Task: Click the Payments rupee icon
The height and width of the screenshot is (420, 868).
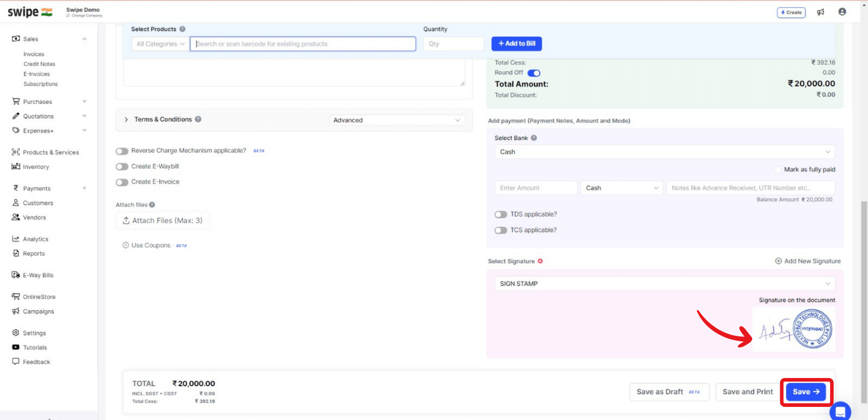Action: (16, 188)
